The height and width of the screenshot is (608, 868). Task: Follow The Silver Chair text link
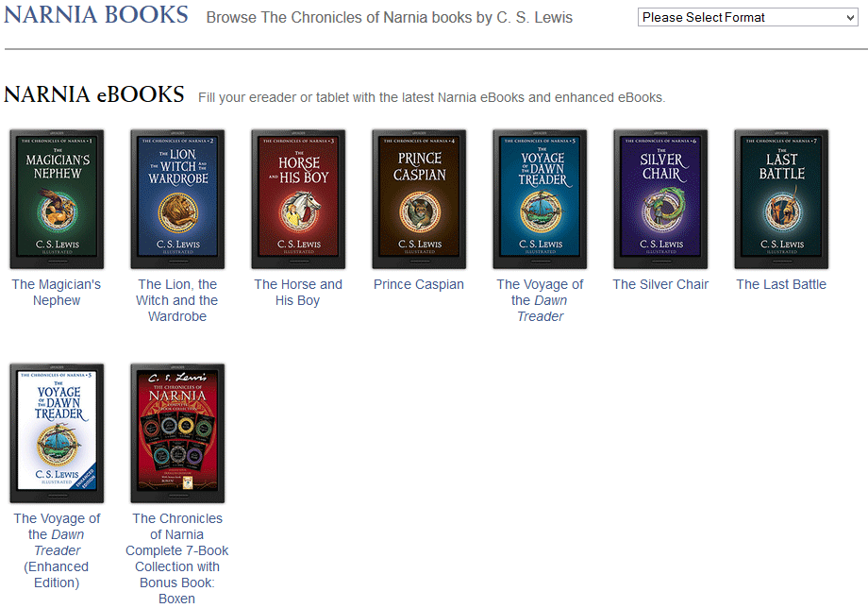[660, 284]
